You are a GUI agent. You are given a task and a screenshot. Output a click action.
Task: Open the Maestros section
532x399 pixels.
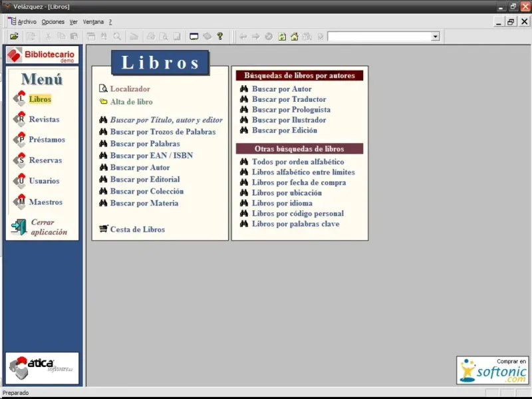46,202
